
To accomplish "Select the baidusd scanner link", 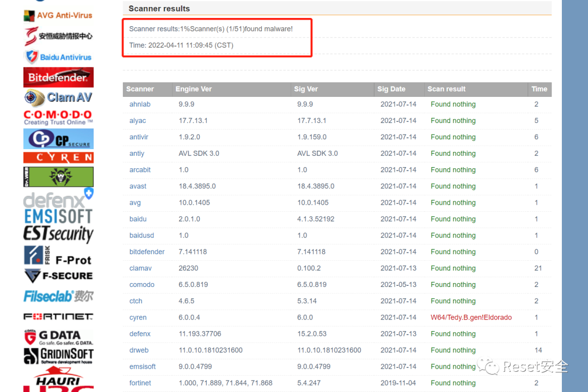I will click(142, 235).
